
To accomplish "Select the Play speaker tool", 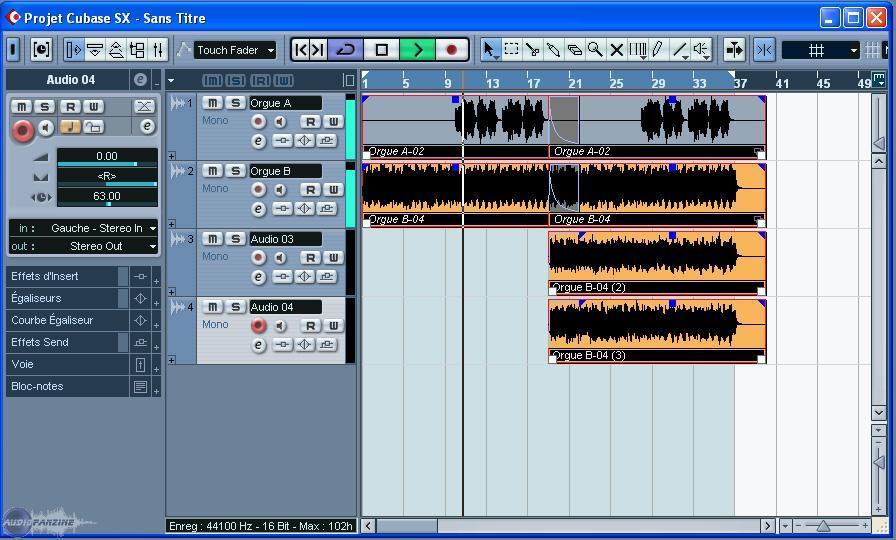I will (x=701, y=50).
